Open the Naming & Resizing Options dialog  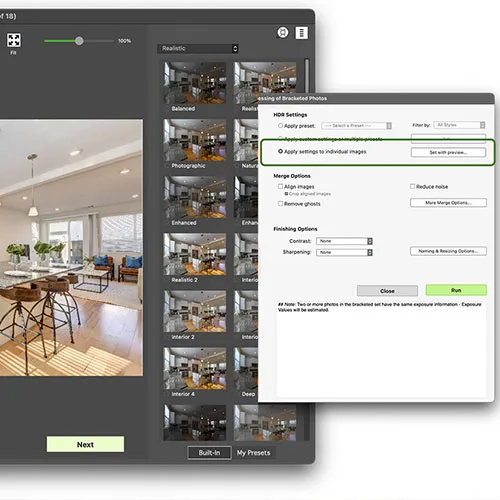tap(448, 251)
